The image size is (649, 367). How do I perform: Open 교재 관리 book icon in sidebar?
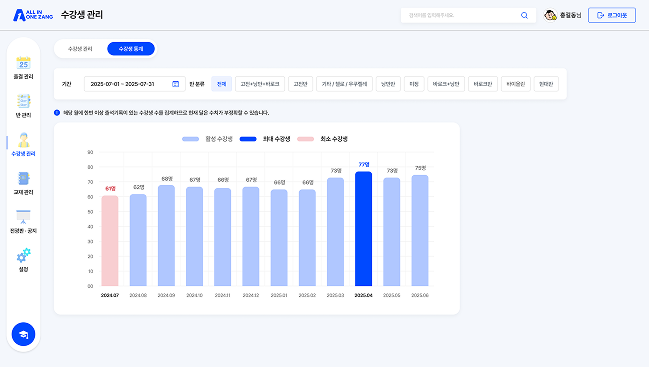click(23, 178)
